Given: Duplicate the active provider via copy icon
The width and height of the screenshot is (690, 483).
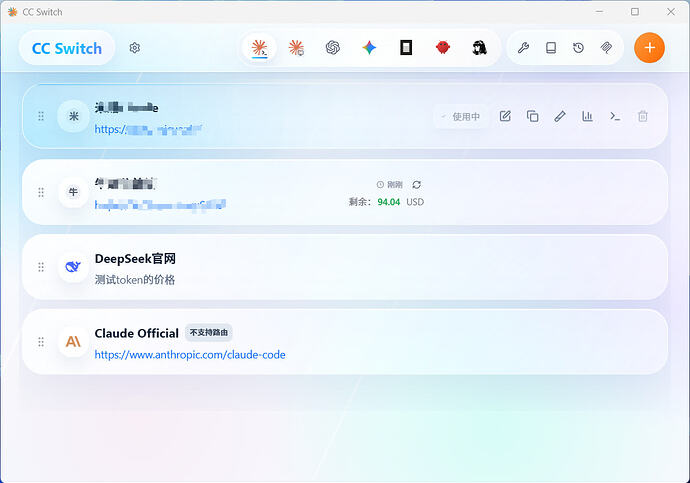Looking at the screenshot, I should tap(532, 116).
